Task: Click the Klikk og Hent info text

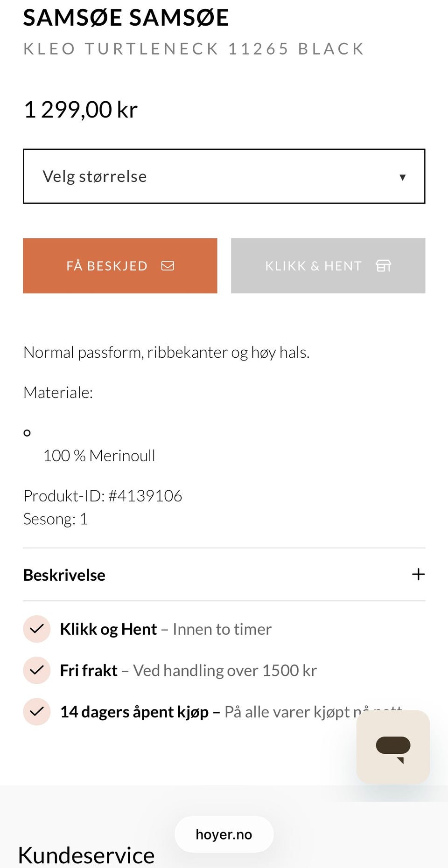Action: pos(166,629)
